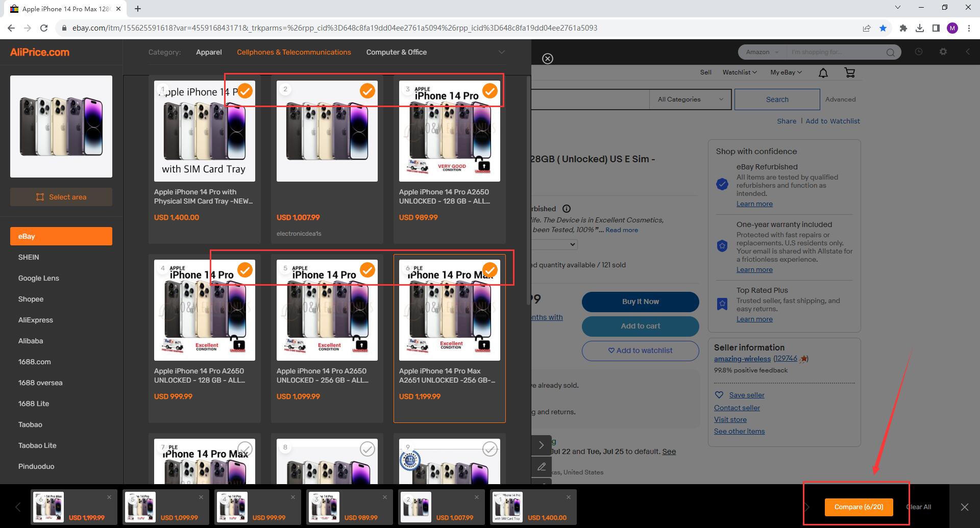Expand side panel with right arrow button
Screen dimensions: 980x528
pyautogui.click(x=542, y=445)
